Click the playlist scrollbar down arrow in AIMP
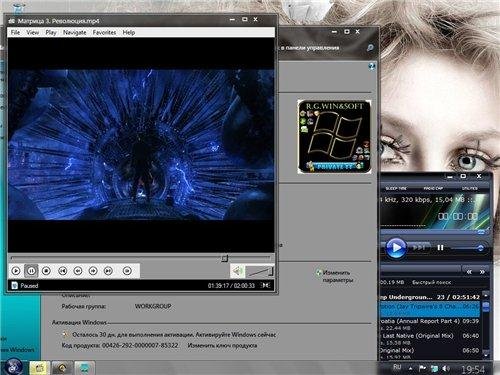Viewport: 500px width, 375px height. pos(486,355)
